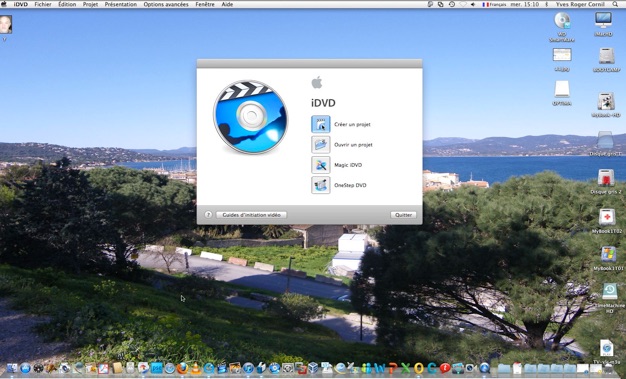This screenshot has height=379, width=626.
Task: Click the blue PSE icon in Dock
Action: point(156,368)
